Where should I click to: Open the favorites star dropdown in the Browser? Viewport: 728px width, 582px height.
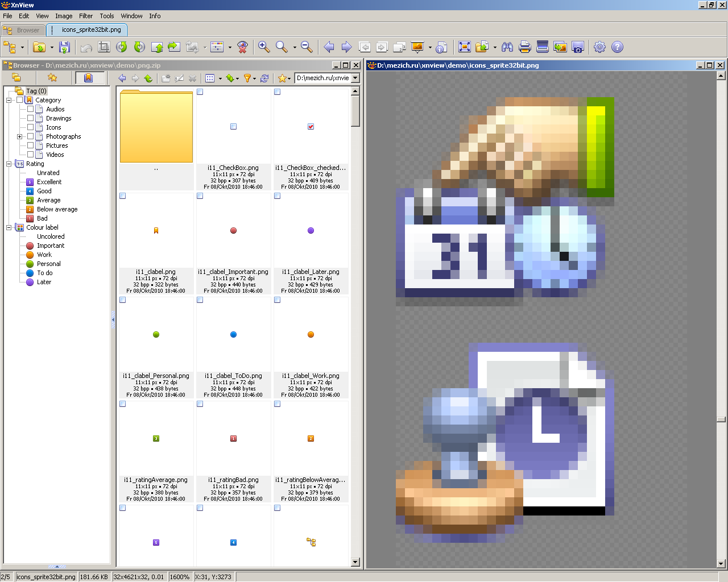click(x=289, y=78)
